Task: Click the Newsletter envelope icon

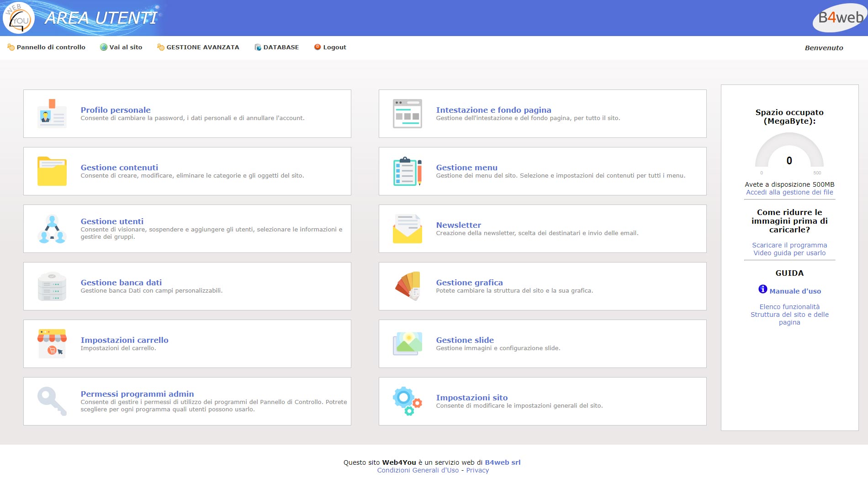Action: coord(408,229)
